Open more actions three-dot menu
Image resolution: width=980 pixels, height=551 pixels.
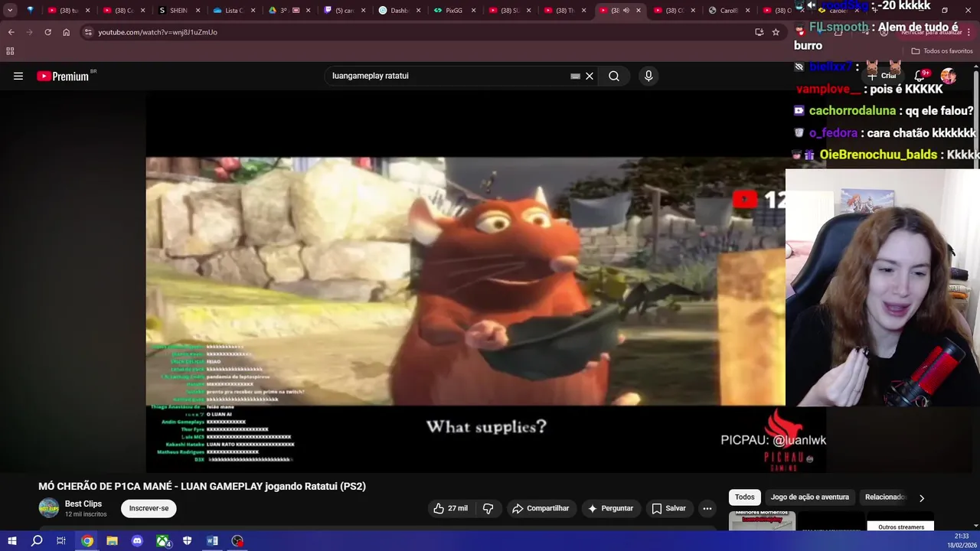[x=707, y=508]
